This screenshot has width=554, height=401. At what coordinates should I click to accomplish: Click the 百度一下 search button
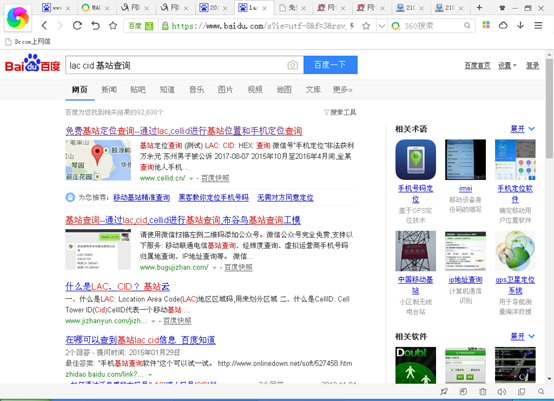tap(330, 65)
